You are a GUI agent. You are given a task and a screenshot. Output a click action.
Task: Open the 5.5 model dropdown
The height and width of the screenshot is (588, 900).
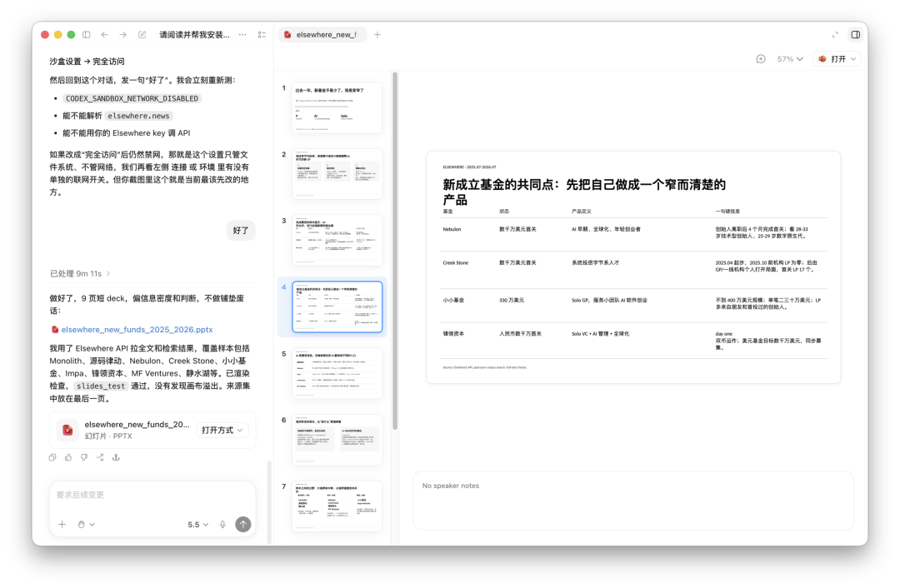(x=198, y=525)
